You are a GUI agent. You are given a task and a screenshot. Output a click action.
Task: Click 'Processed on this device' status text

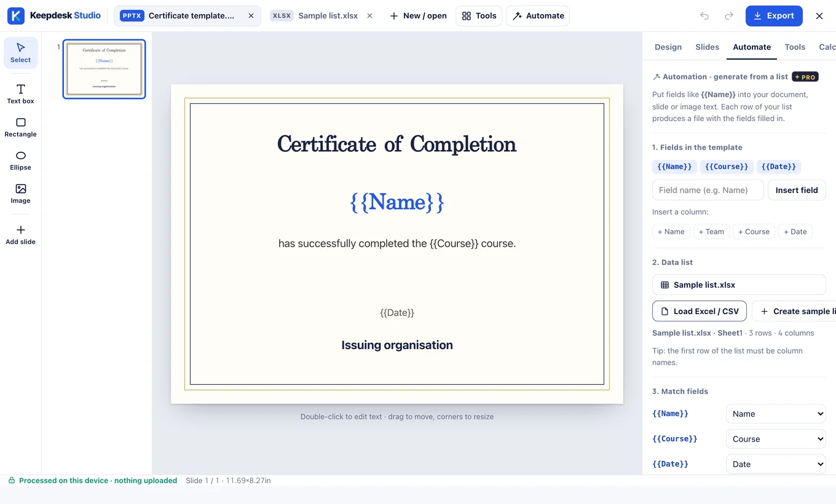(x=98, y=481)
